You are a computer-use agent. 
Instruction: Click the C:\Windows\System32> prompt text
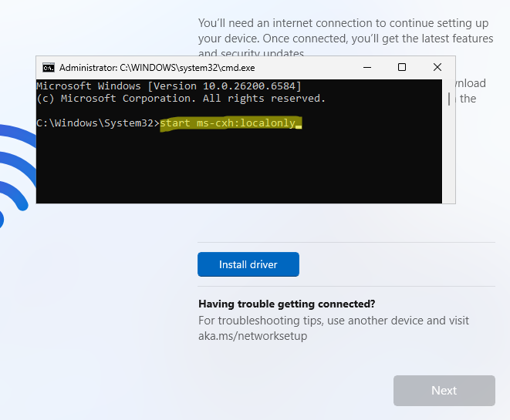[97, 123]
